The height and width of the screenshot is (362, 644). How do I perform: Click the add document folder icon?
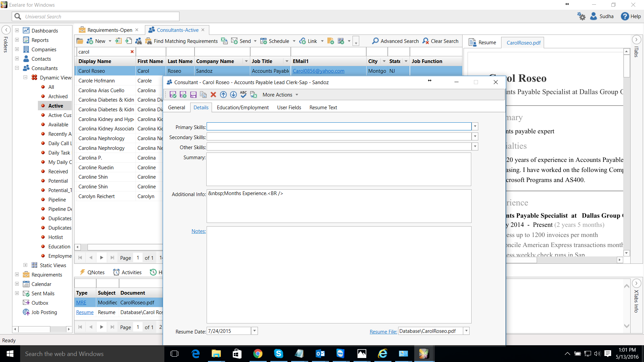tap(331, 41)
